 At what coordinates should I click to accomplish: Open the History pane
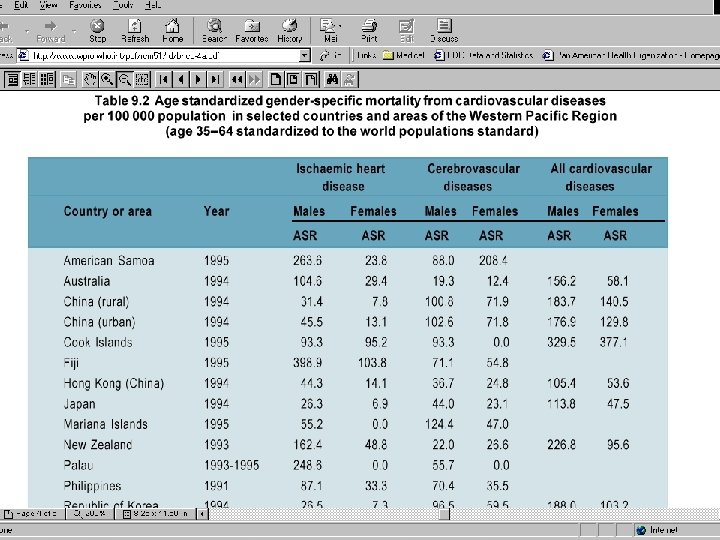(290, 31)
